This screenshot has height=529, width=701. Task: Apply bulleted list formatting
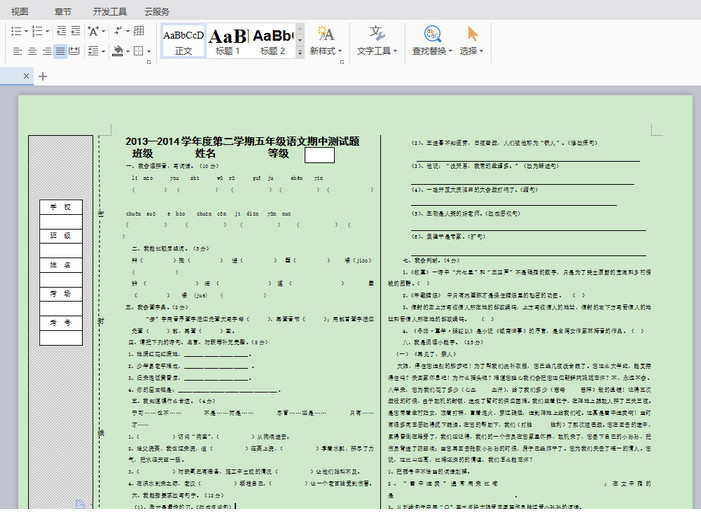coord(17,31)
